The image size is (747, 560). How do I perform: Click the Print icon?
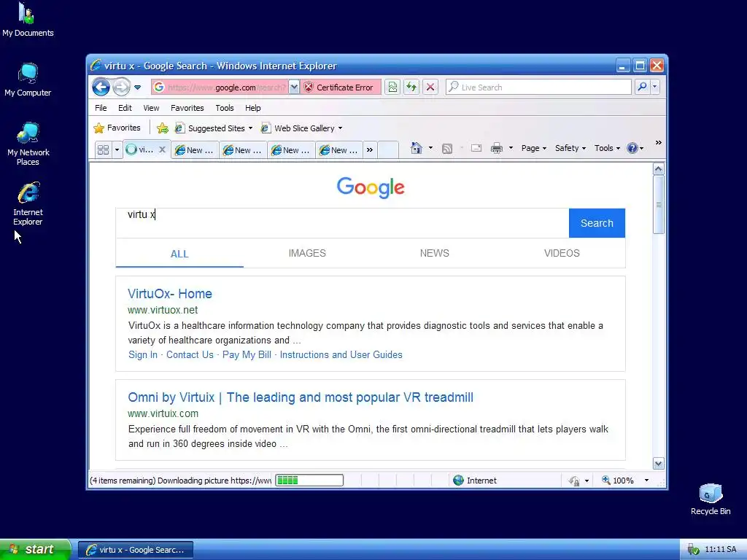tap(496, 148)
